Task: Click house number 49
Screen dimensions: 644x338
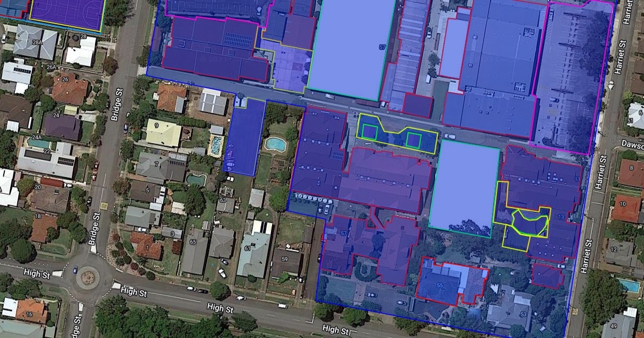Action: point(613,326)
